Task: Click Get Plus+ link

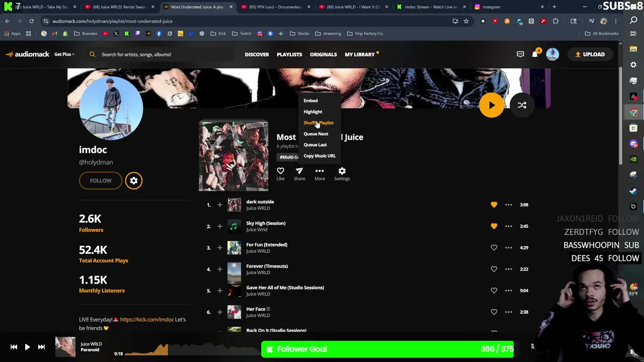Action: (64, 54)
